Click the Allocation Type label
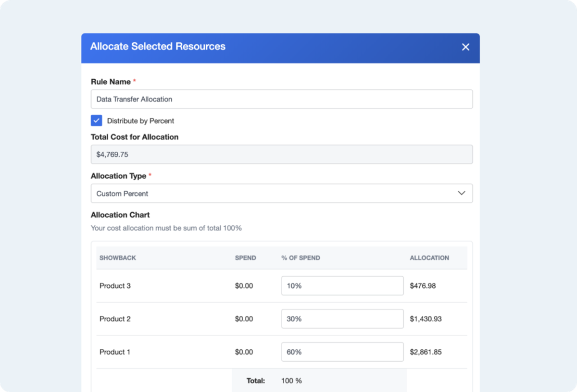Screen dimensions: 577x392 pos(118,176)
